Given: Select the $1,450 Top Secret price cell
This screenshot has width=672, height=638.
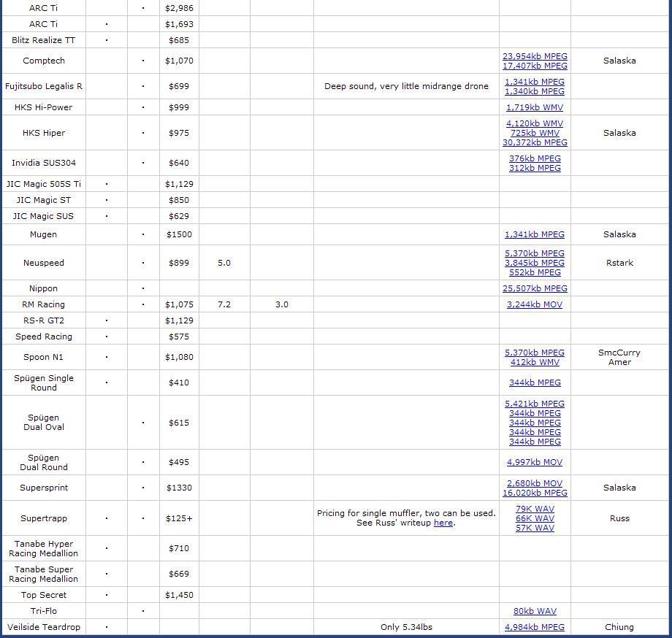Looking at the screenshot, I should pyautogui.click(x=179, y=595).
